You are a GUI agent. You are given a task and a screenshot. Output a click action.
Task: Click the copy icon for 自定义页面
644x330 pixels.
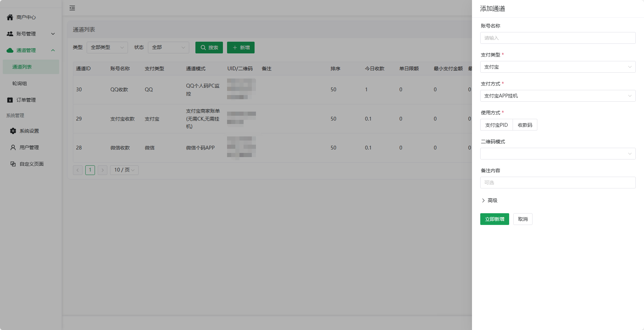pos(13,164)
